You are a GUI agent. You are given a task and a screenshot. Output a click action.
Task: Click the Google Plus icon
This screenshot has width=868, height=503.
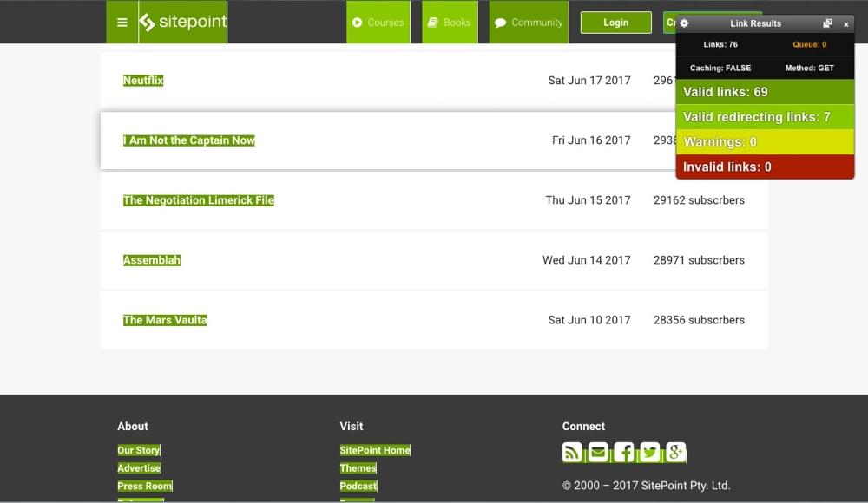tap(676, 452)
